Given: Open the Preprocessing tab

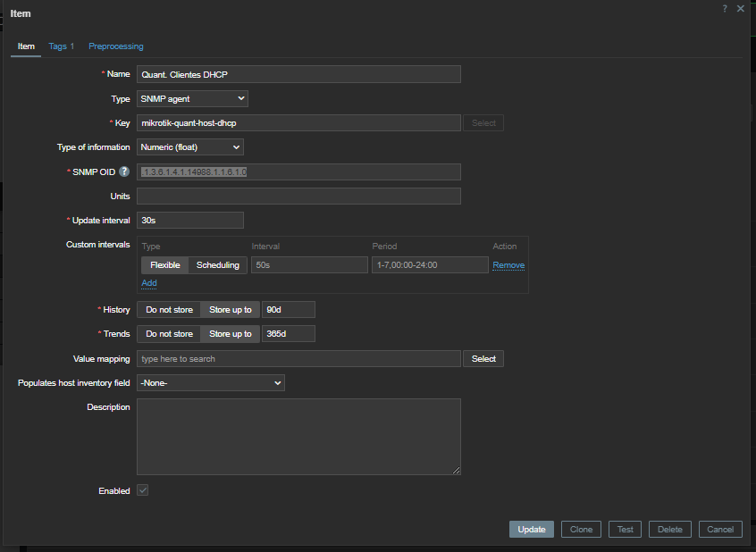Looking at the screenshot, I should [115, 46].
